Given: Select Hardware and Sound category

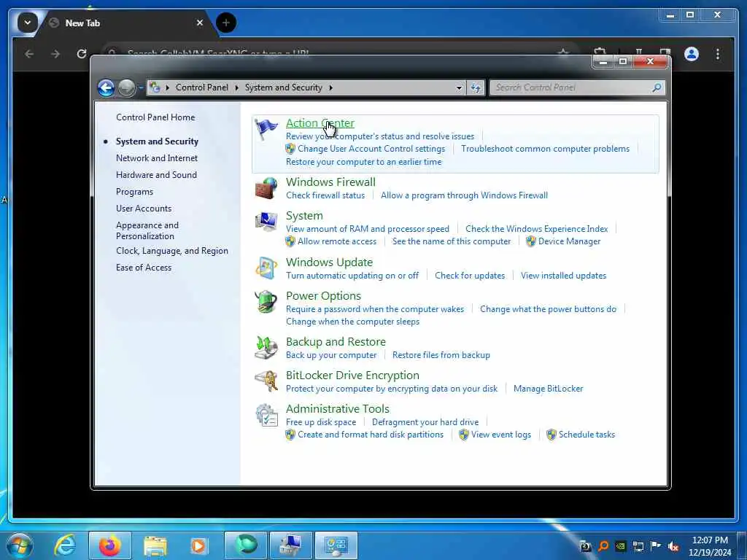Looking at the screenshot, I should (x=156, y=175).
